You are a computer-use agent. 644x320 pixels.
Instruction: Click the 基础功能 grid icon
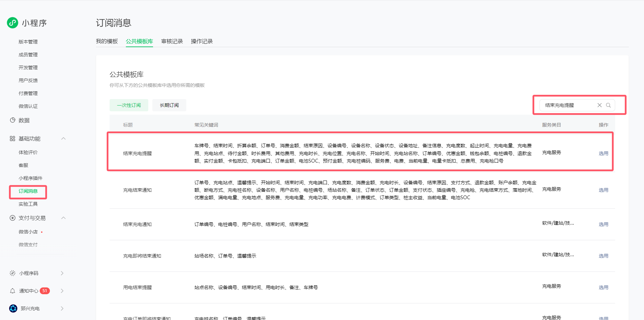[13, 138]
